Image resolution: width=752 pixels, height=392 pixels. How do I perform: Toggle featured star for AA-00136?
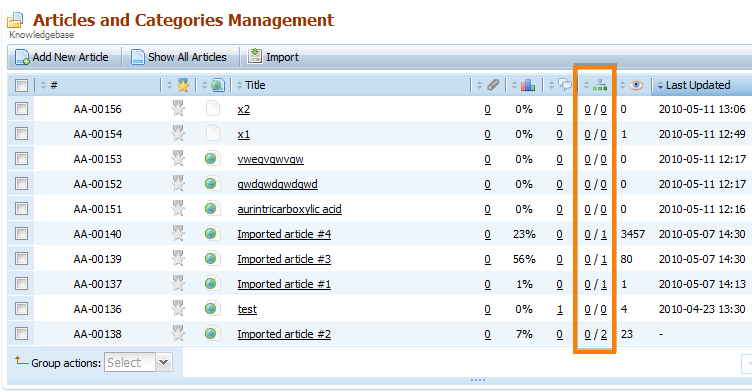click(x=178, y=309)
